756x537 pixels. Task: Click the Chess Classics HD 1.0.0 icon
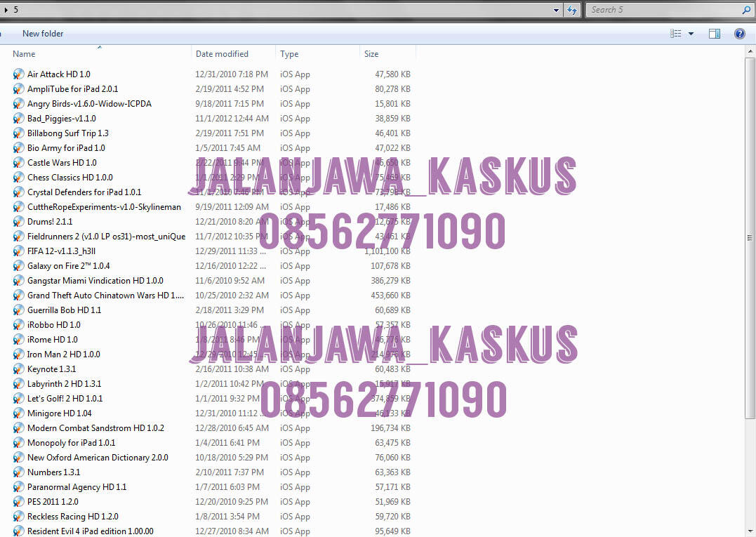18,178
